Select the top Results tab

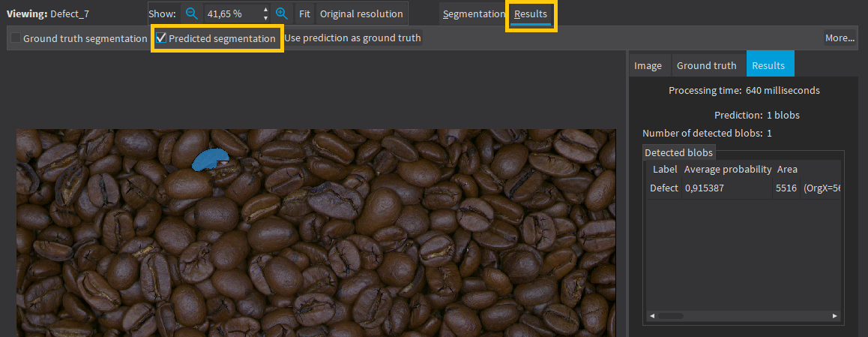[531, 14]
